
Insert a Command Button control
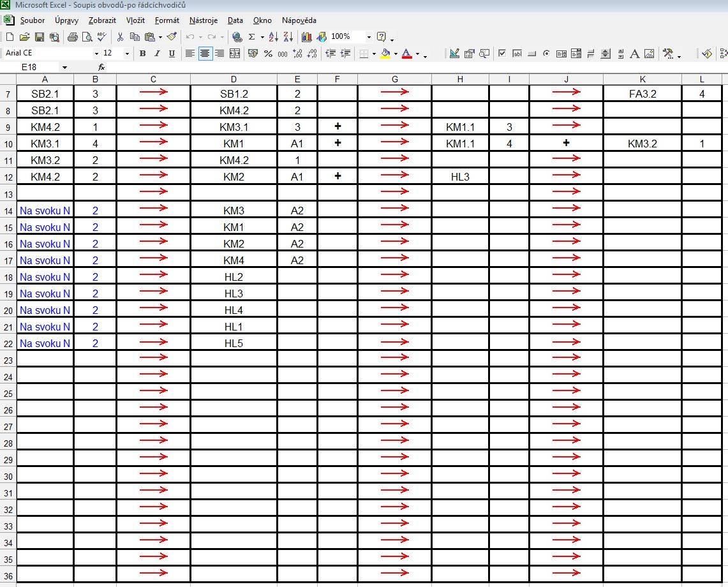(532, 54)
